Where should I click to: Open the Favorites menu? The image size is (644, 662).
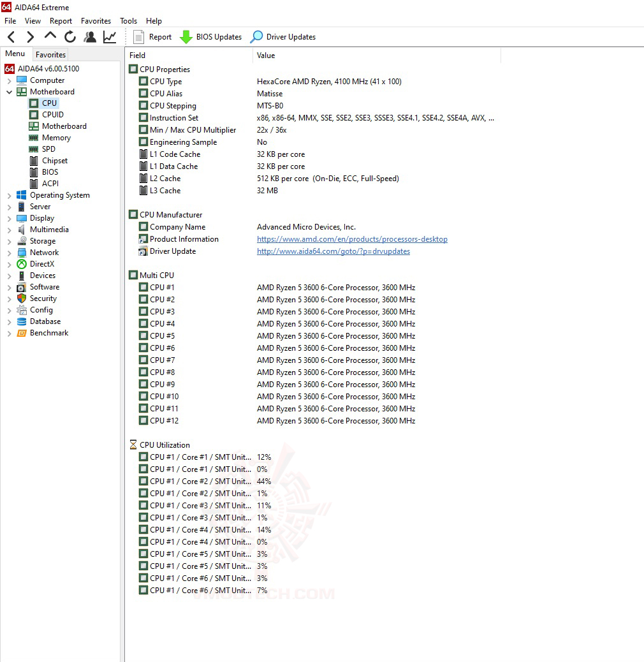click(96, 20)
